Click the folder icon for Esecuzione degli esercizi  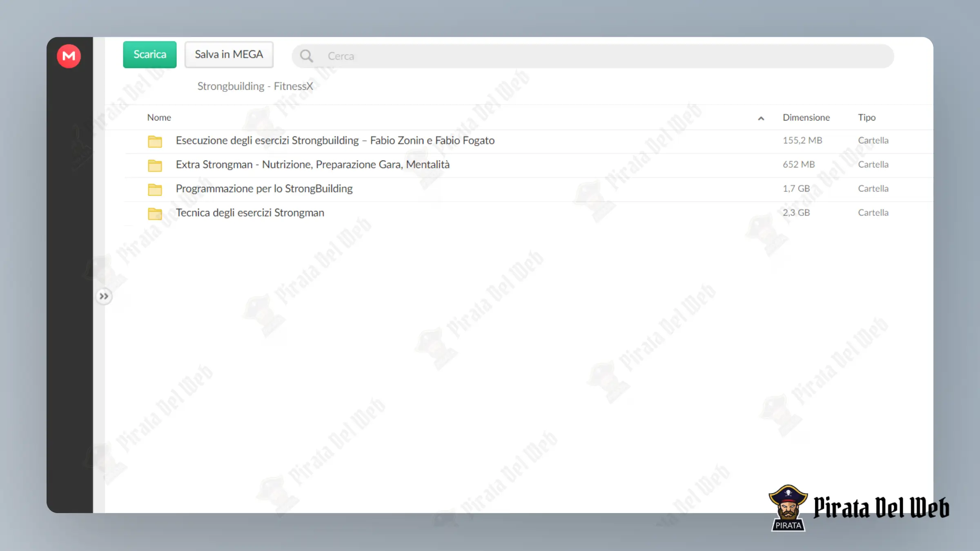155,141
